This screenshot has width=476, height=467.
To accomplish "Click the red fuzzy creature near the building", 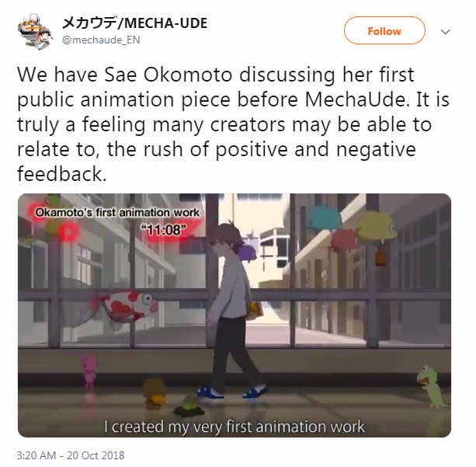I will point(344,240).
